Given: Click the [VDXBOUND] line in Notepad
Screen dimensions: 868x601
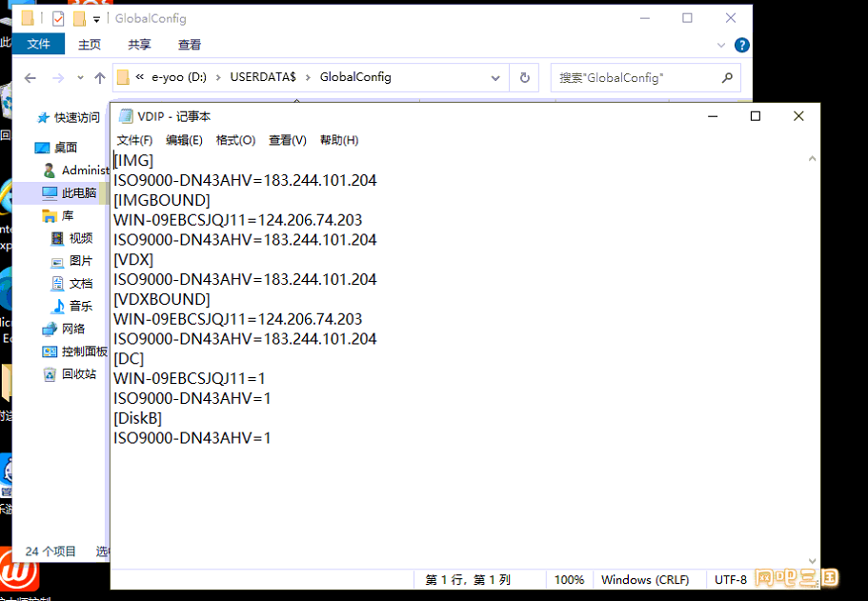Looking at the screenshot, I should click(162, 299).
